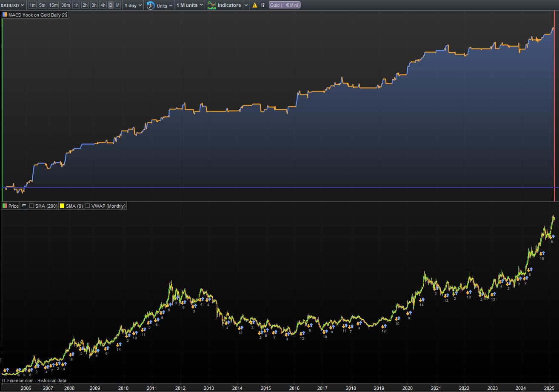
Task: Enable the SMA (200) checkbox
Action: [x=31, y=206]
